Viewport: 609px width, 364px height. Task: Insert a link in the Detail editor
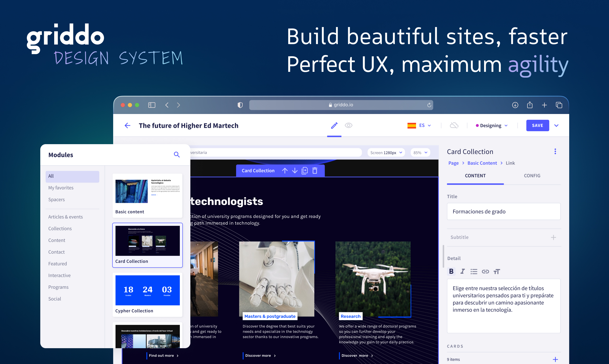[485, 271]
